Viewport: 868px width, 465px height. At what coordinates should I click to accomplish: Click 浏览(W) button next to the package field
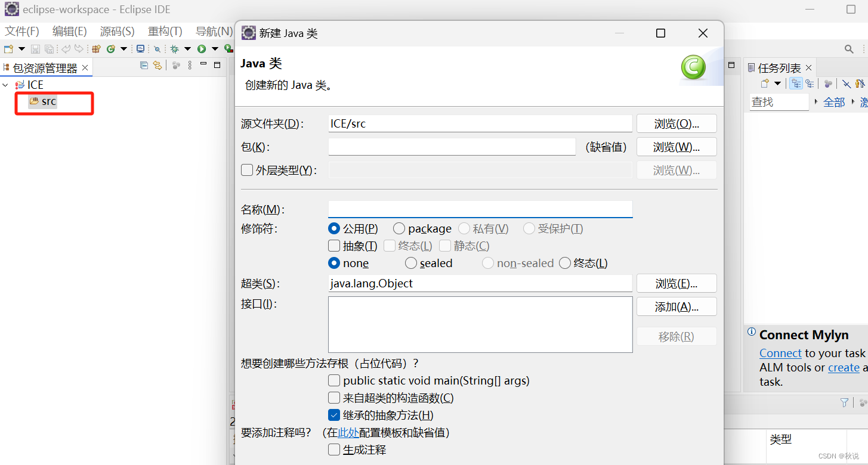click(x=677, y=147)
